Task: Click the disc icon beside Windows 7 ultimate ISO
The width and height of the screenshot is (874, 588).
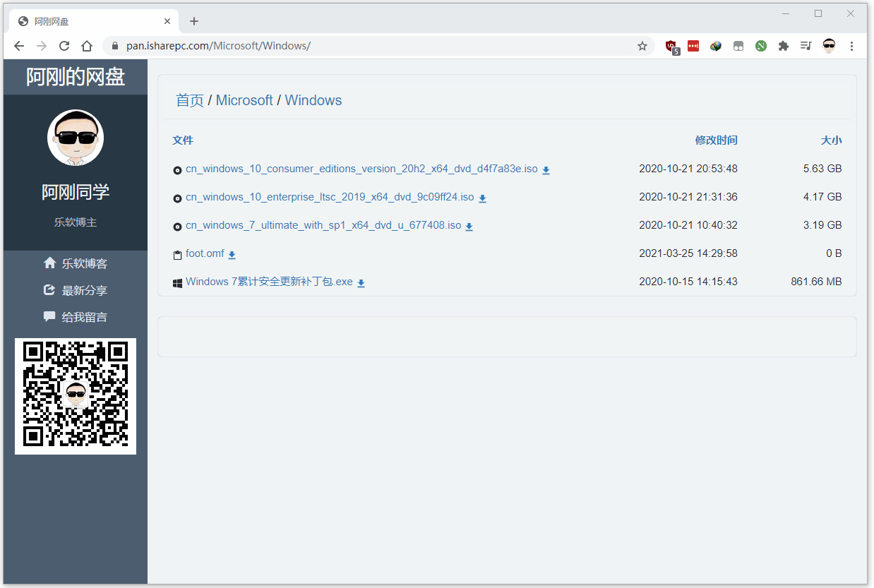Action: (177, 227)
